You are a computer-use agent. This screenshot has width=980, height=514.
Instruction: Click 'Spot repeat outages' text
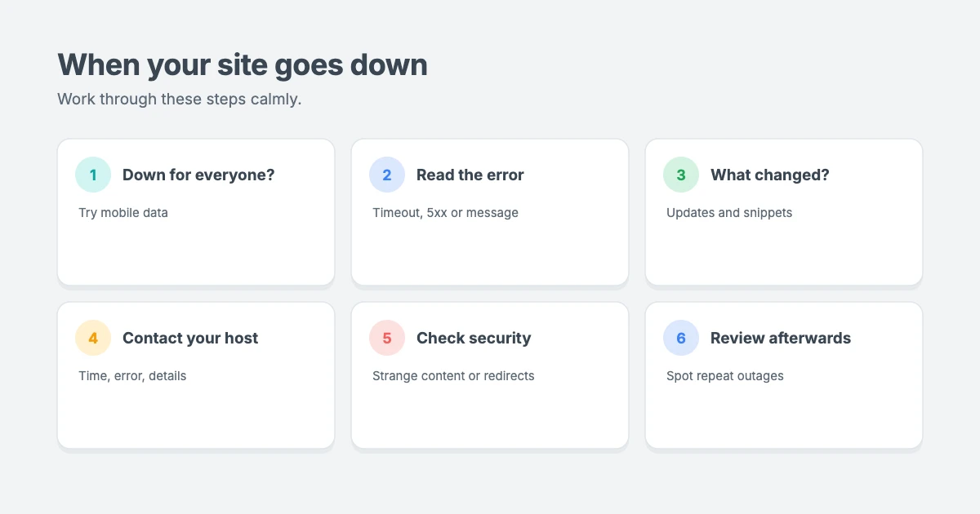click(725, 376)
